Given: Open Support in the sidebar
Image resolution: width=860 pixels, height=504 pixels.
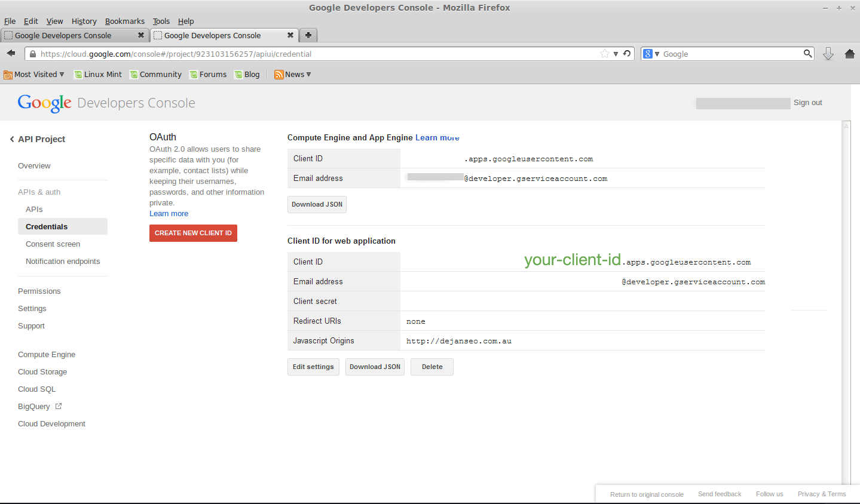Looking at the screenshot, I should pos(31,326).
